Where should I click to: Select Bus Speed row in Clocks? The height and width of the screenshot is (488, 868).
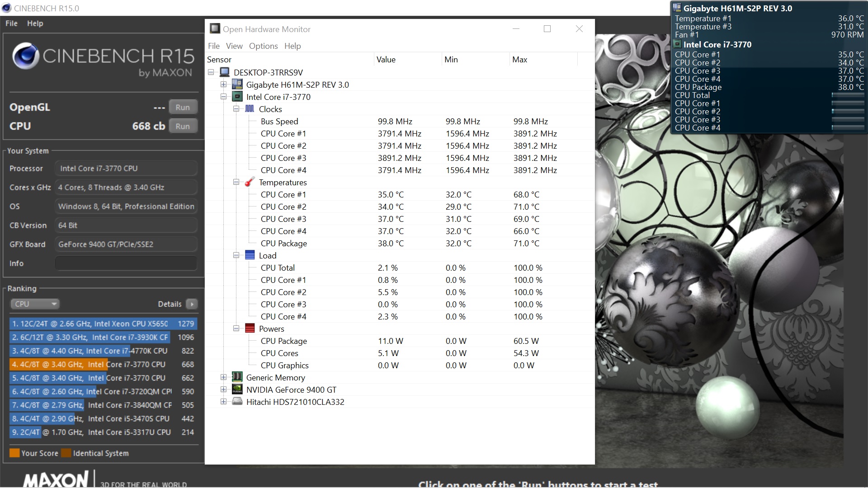coord(400,121)
